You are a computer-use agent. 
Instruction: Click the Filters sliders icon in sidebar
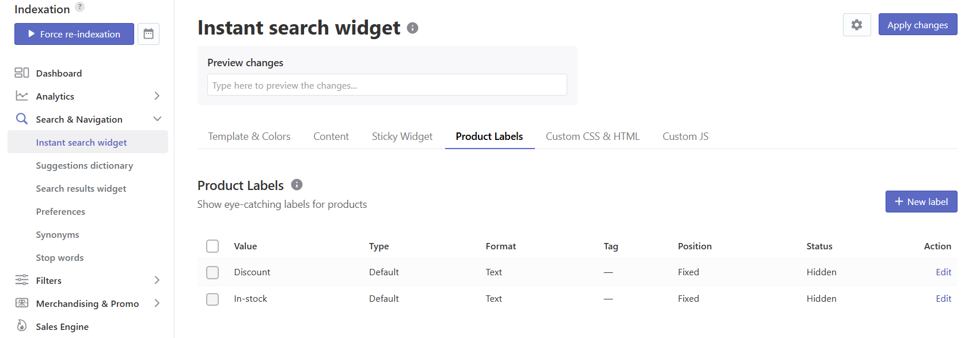click(x=22, y=280)
